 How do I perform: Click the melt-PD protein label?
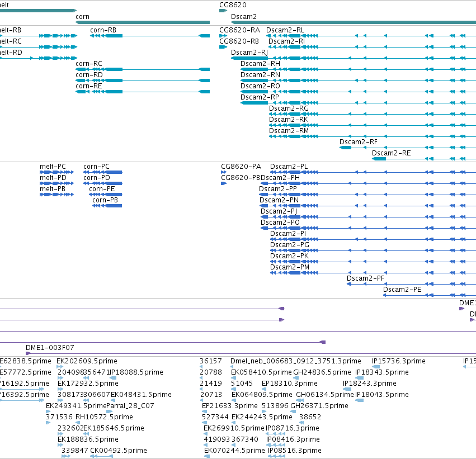click(53, 178)
